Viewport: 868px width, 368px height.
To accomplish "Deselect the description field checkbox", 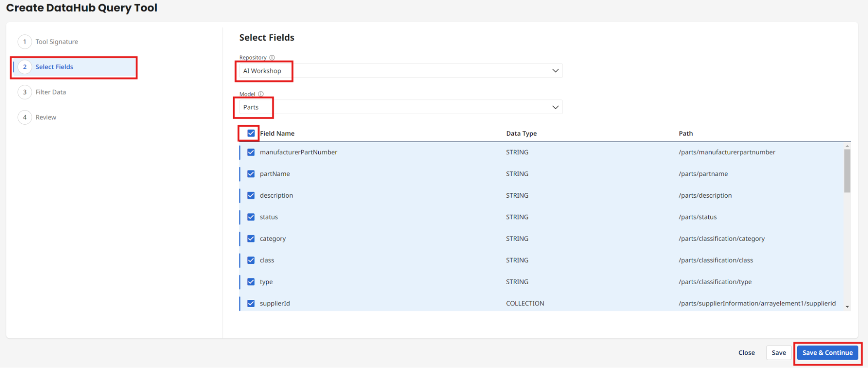I will tap(251, 196).
